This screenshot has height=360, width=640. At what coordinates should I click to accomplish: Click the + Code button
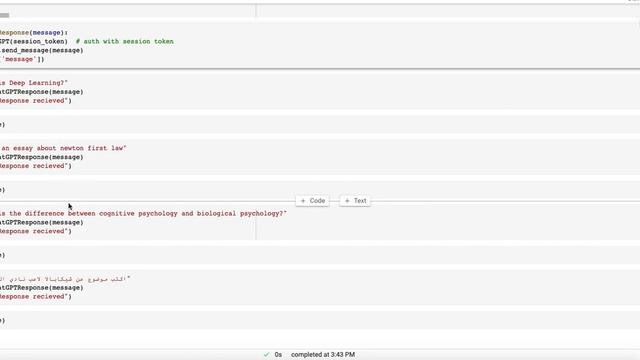click(x=313, y=201)
